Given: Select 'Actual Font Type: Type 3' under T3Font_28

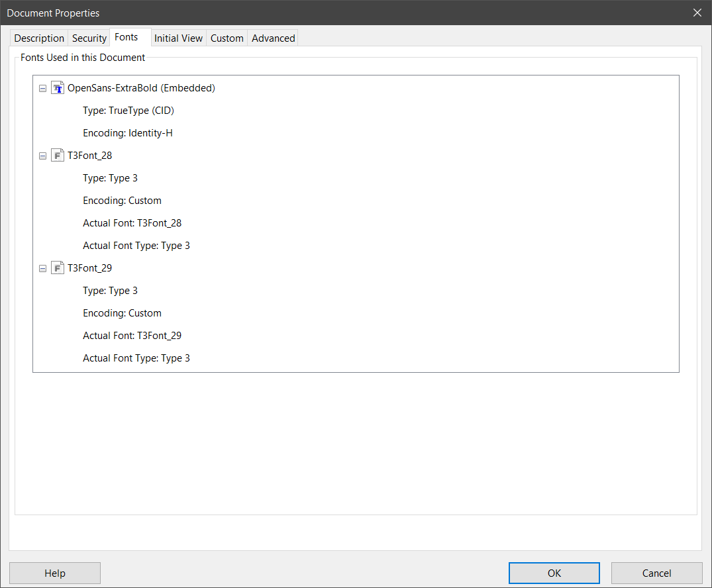Looking at the screenshot, I should point(136,246).
